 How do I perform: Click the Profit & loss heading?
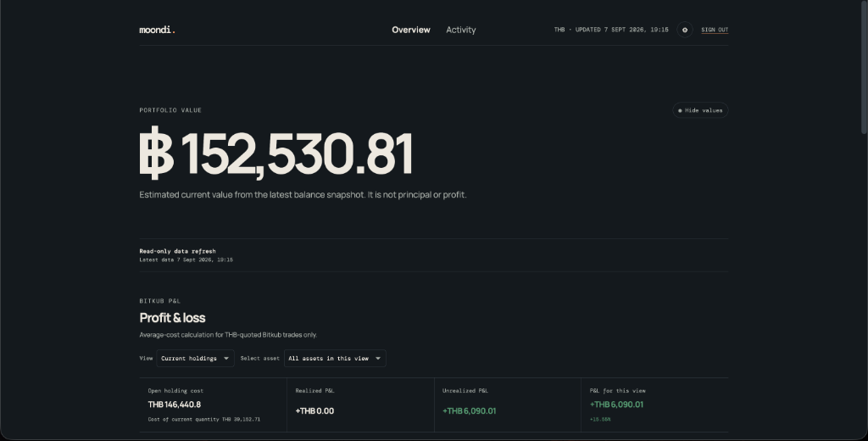pos(172,317)
